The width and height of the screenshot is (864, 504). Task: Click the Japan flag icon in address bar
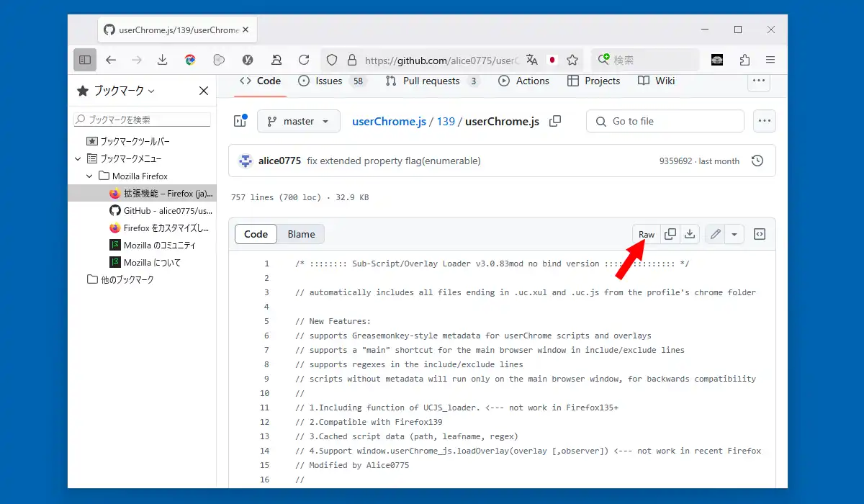pyautogui.click(x=552, y=60)
